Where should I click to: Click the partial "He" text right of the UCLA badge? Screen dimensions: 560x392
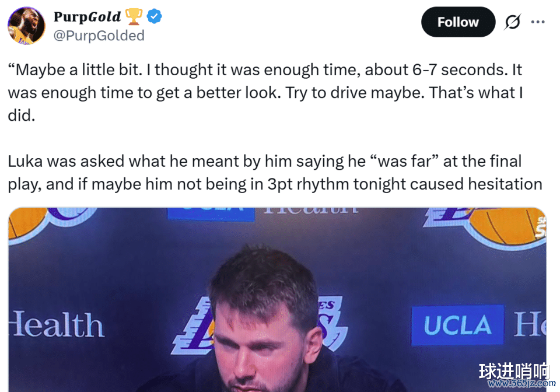[529, 325]
